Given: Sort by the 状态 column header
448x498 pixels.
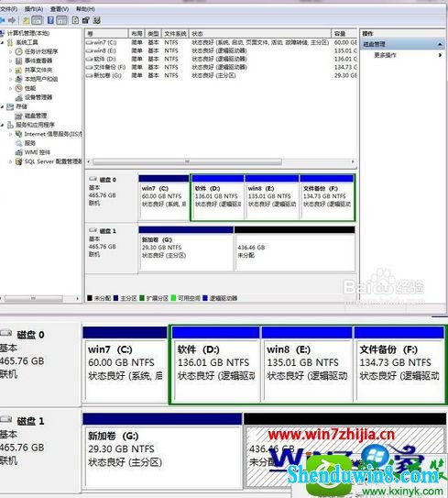Looking at the screenshot, I should point(260,33).
